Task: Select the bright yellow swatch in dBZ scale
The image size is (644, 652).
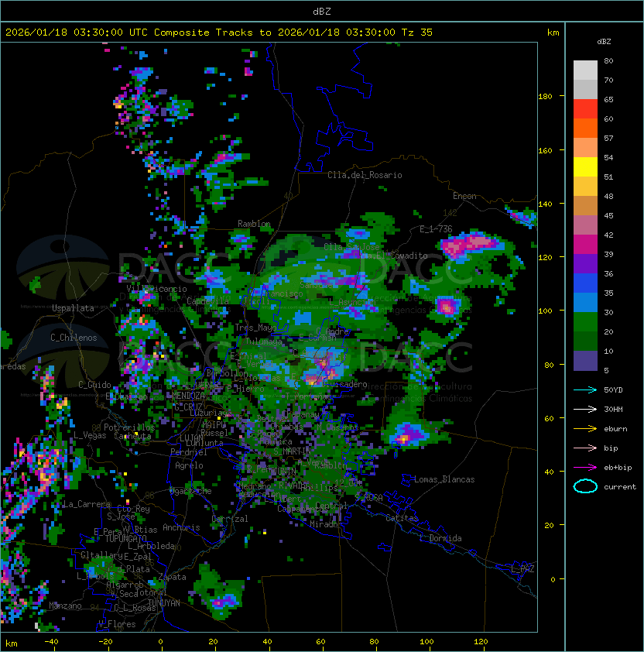Action: 585,167
